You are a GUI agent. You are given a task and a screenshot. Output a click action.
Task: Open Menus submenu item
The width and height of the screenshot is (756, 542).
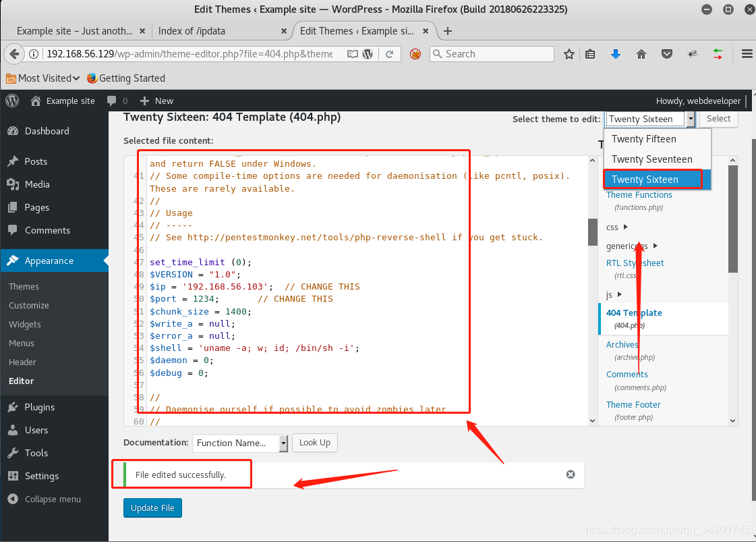coord(21,343)
